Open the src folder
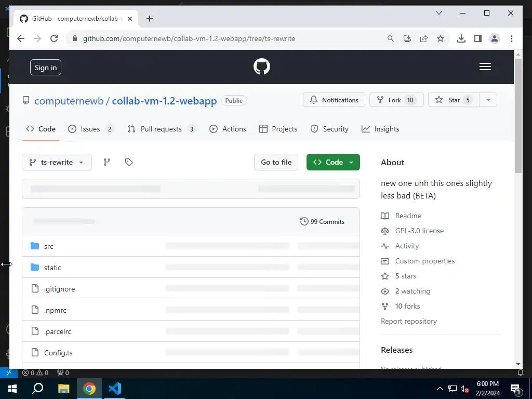 click(48, 246)
